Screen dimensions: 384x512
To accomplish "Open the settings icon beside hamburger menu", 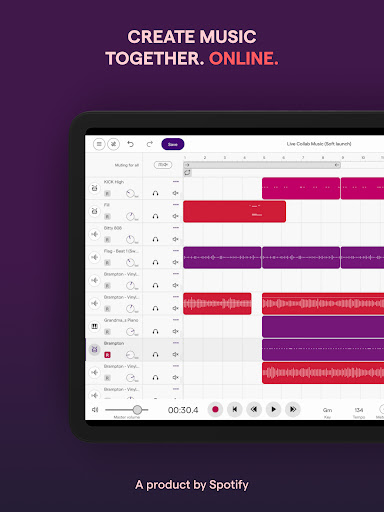I will [x=114, y=144].
